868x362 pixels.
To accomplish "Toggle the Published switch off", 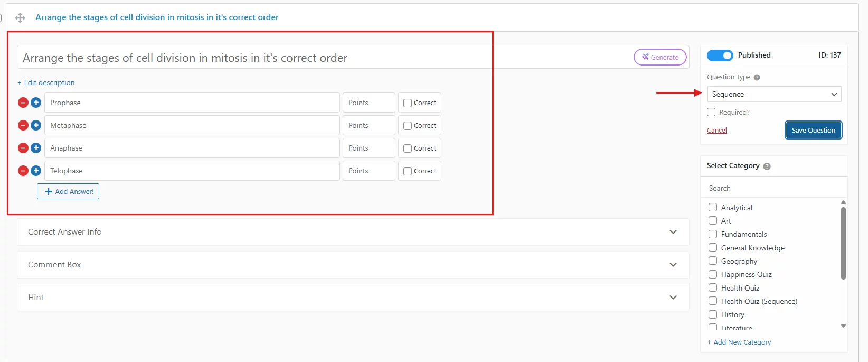I will (720, 55).
